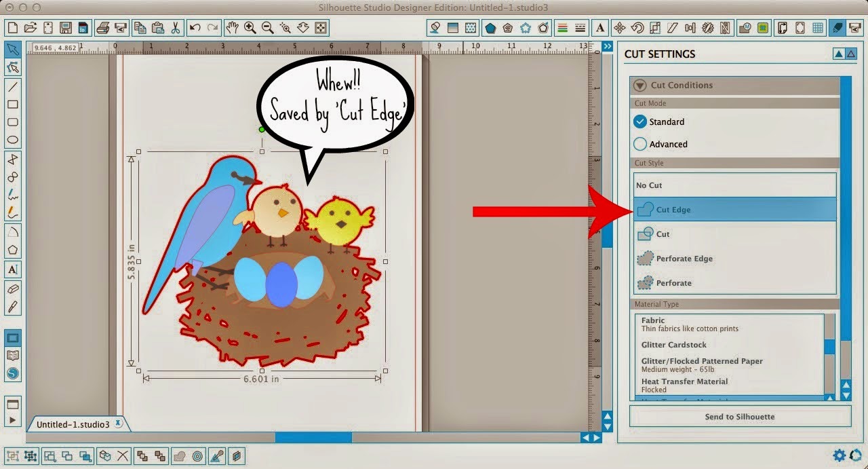Image resolution: width=868 pixels, height=469 pixels.
Task: Create a new document
Action: coord(12,28)
